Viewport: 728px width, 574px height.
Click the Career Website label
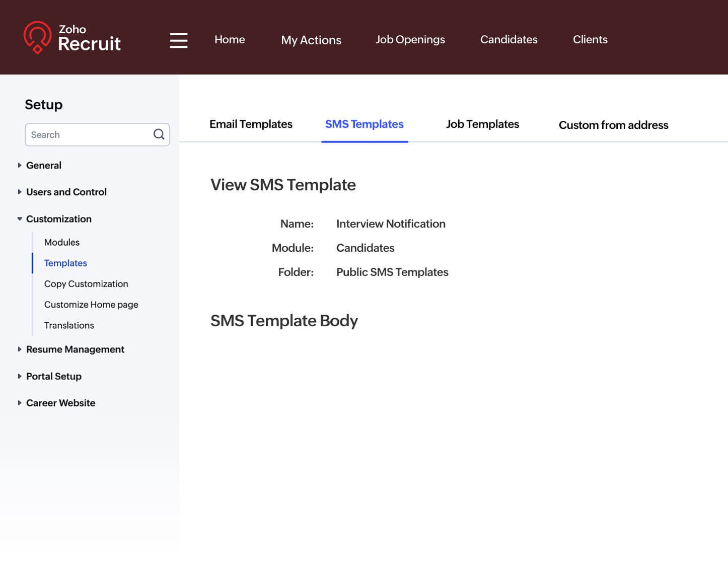pyautogui.click(x=60, y=403)
